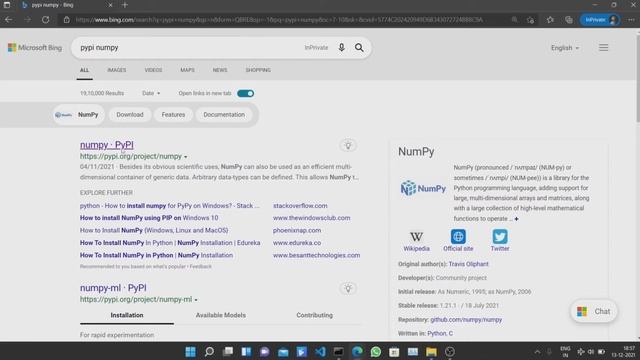Open github.com/numpy/numpy repository link
This screenshot has height=360, width=640.
pyautogui.click(x=466, y=320)
